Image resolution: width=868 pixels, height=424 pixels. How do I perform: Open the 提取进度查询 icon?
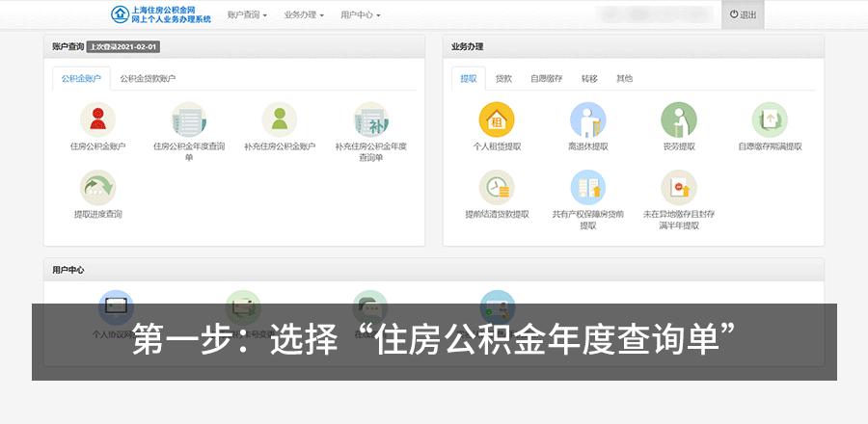[97, 187]
